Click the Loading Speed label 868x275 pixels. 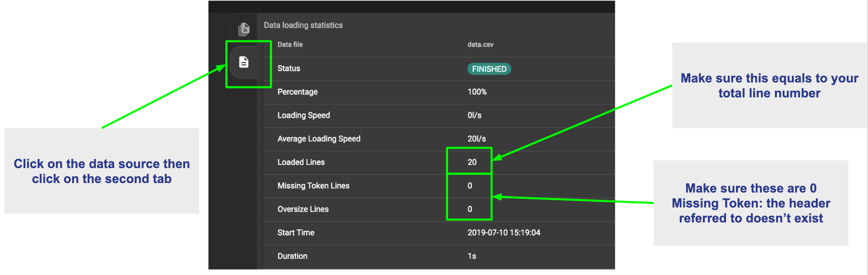pyautogui.click(x=303, y=116)
